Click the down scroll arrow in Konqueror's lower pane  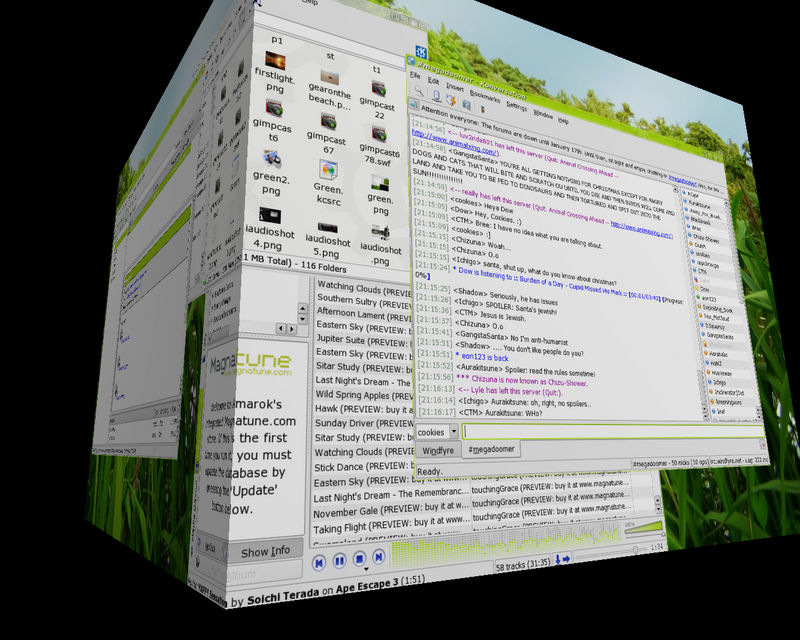303,319
